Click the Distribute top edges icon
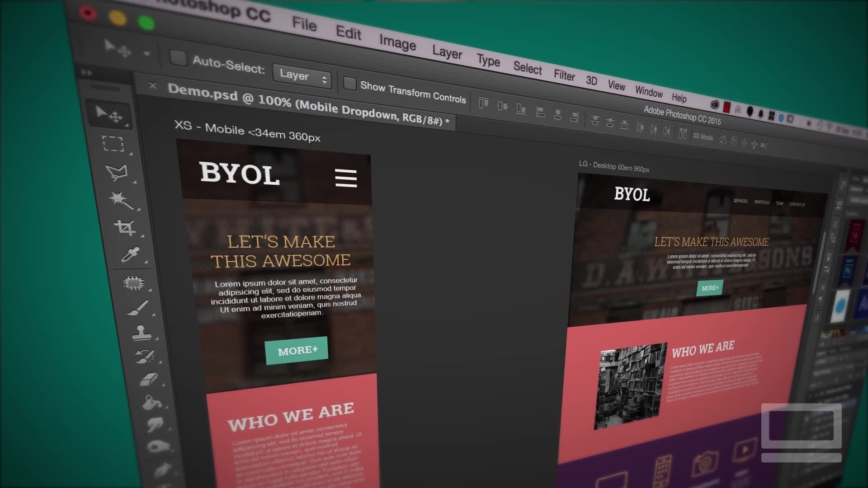868x488 pixels. [595, 120]
